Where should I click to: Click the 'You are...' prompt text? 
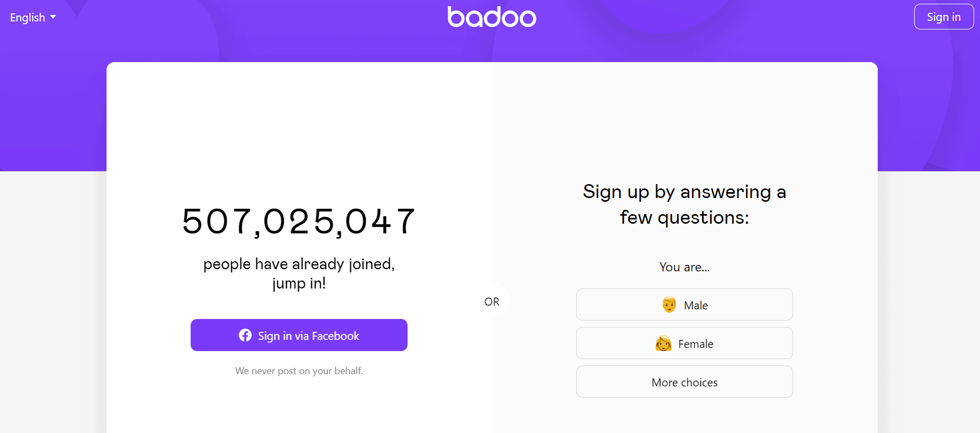(684, 267)
